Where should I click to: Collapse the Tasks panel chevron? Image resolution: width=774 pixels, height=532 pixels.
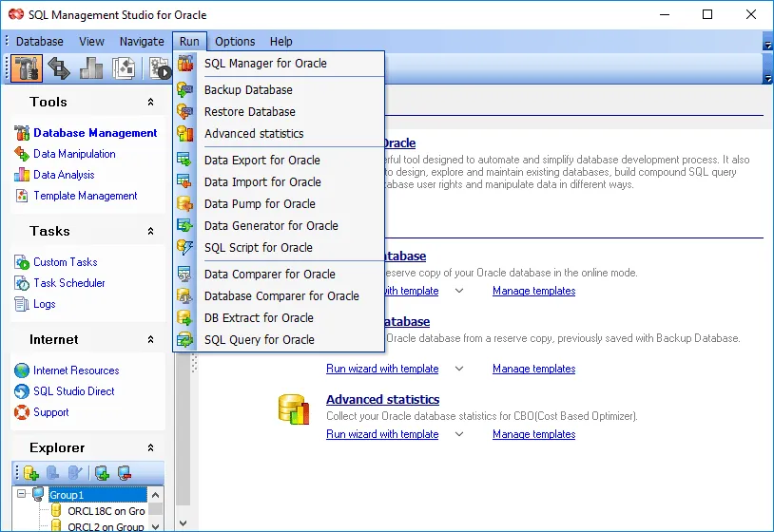click(150, 231)
